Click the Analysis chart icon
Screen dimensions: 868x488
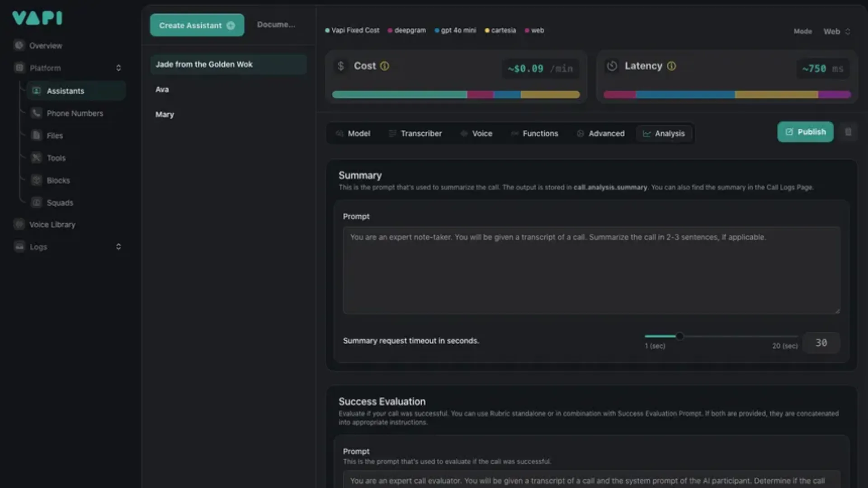click(x=647, y=134)
